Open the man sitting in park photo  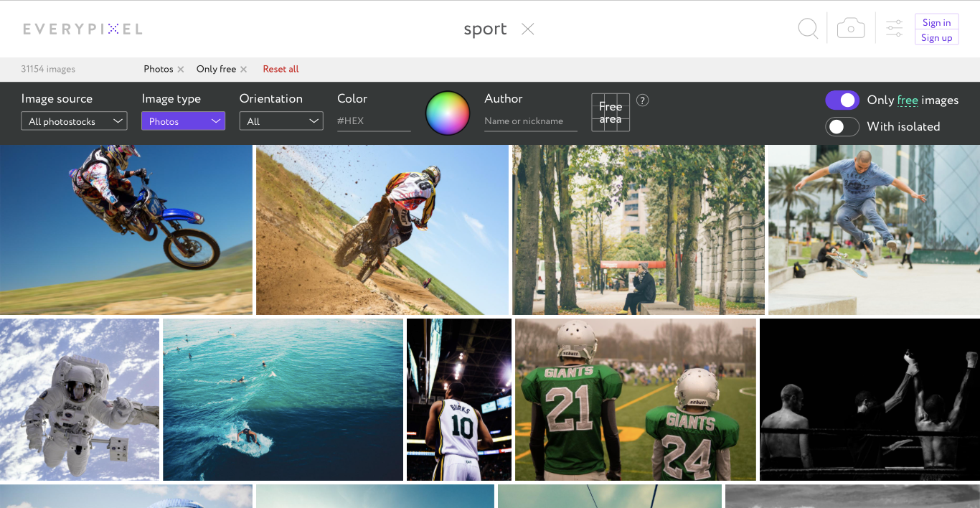[639, 230]
